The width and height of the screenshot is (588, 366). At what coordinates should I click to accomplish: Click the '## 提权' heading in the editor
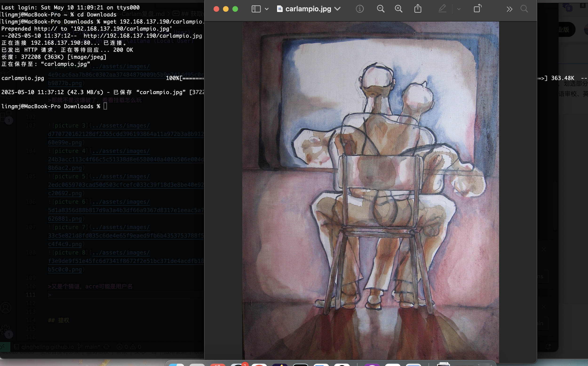pos(59,320)
